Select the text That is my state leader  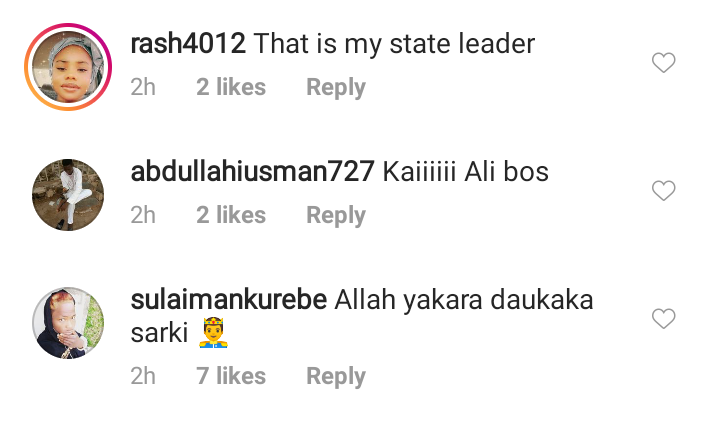(x=394, y=45)
